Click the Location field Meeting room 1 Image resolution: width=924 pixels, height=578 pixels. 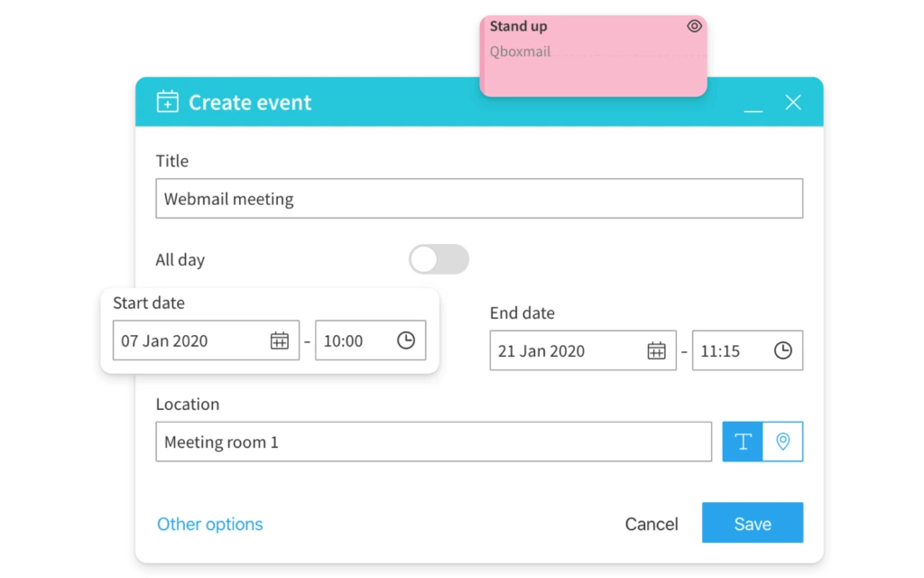(x=433, y=442)
